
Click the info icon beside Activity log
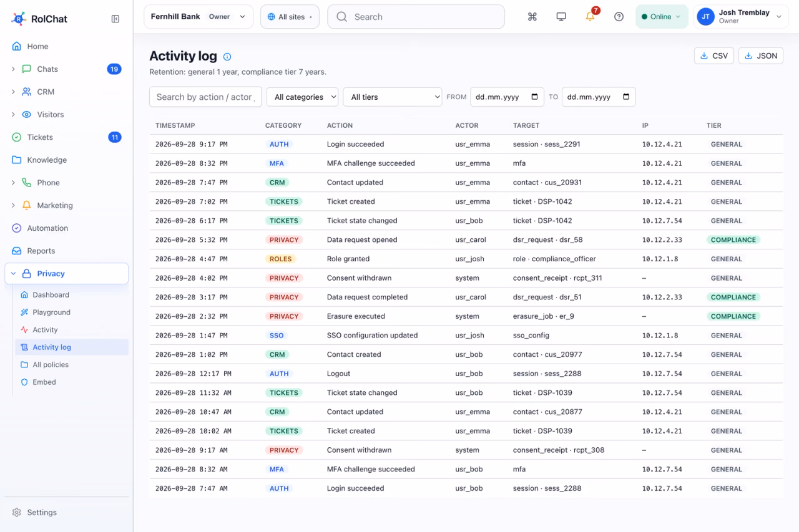tap(227, 57)
